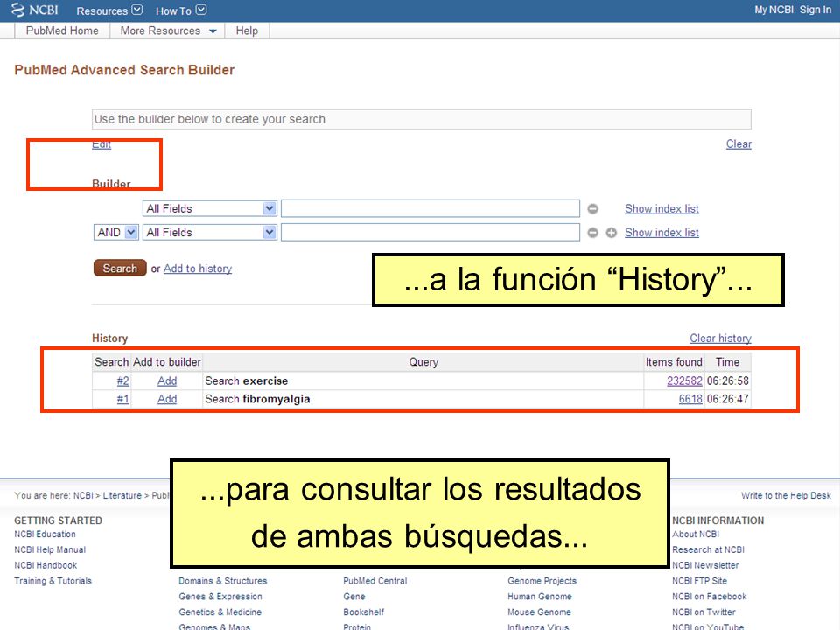Open Human Genome link
Screen dimensions: 840x630
coord(540,596)
